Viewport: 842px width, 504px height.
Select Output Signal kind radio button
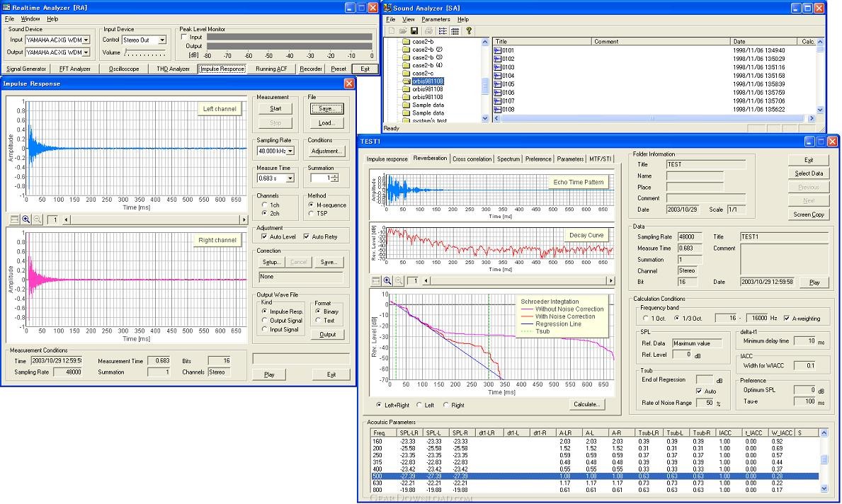tap(264, 321)
